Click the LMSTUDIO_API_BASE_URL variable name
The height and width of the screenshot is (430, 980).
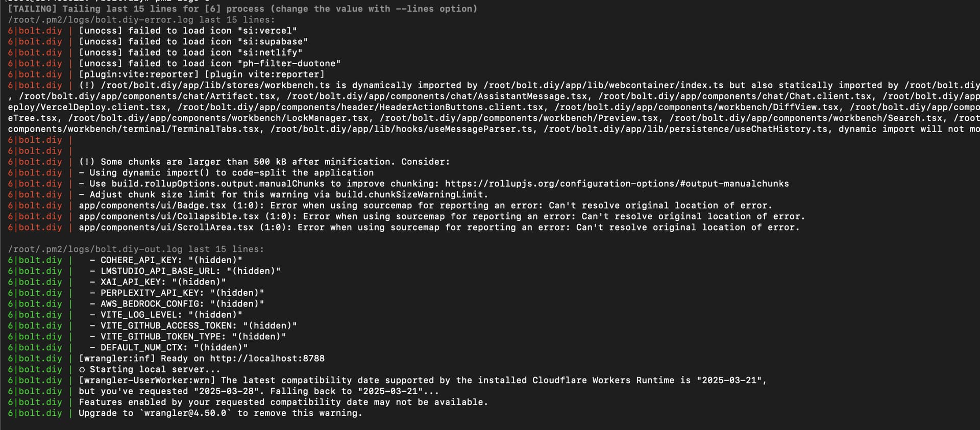tap(160, 271)
